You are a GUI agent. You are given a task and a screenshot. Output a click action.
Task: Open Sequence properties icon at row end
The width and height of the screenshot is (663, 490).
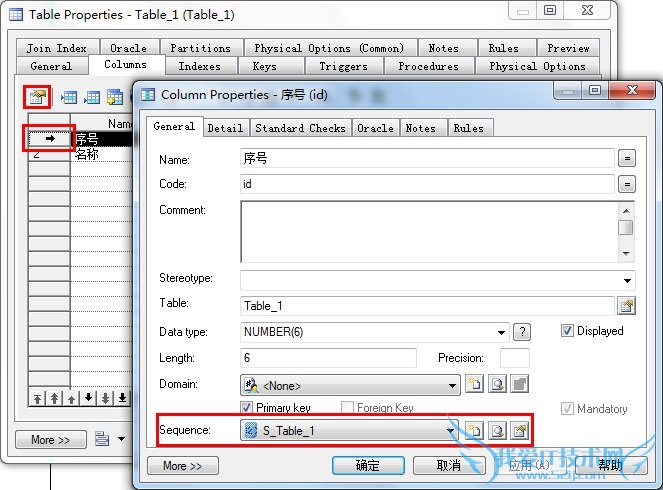(519, 431)
